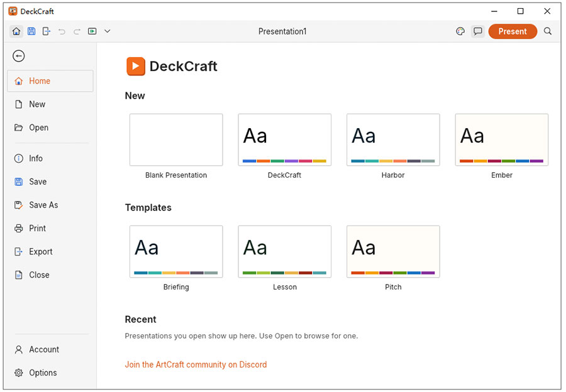Create a Blank Presentation thumbnail
This screenshot has width=566, height=392.
(176, 140)
